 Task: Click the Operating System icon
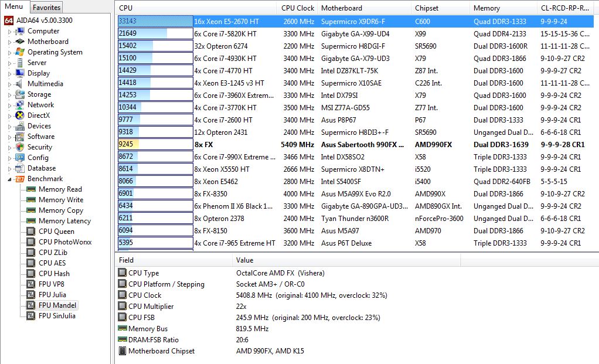pos(20,52)
